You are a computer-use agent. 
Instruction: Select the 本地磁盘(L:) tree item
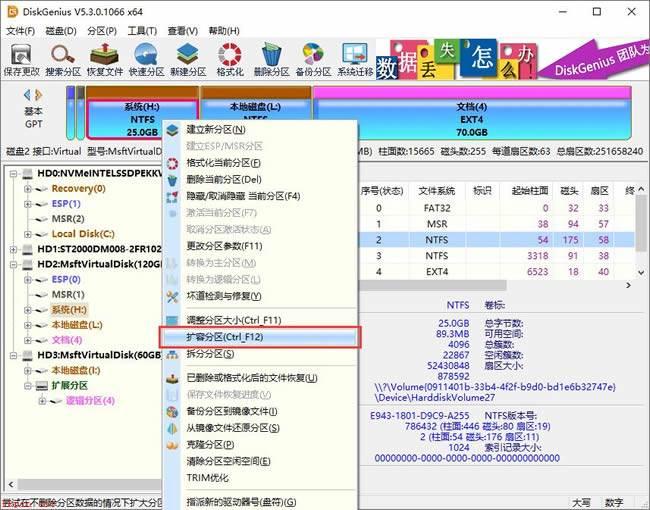[x=77, y=325]
